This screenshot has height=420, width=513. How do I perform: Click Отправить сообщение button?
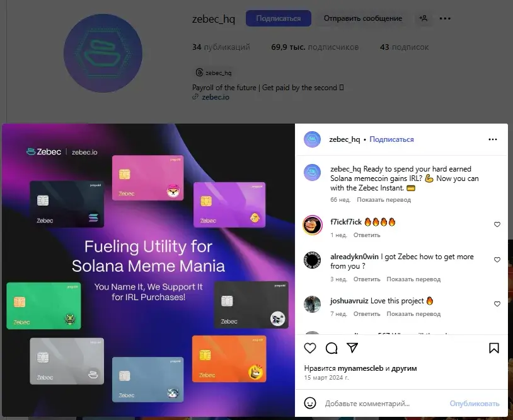[x=363, y=18]
